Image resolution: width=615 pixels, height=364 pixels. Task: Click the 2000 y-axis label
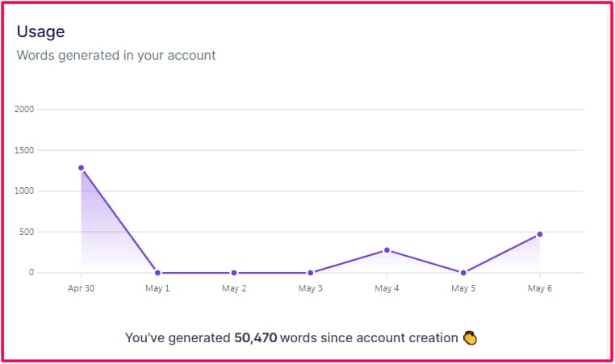pyautogui.click(x=26, y=110)
